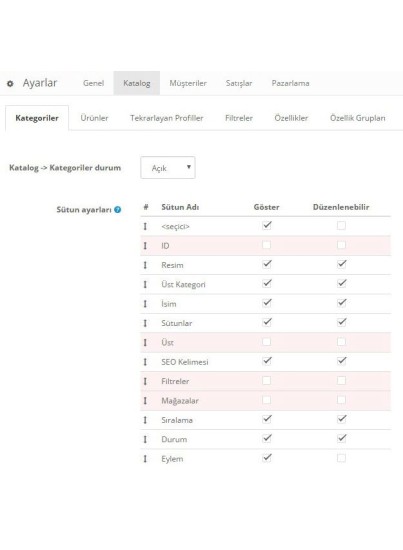
Task: Click the sort handle of the ID row
Action: tap(145, 246)
